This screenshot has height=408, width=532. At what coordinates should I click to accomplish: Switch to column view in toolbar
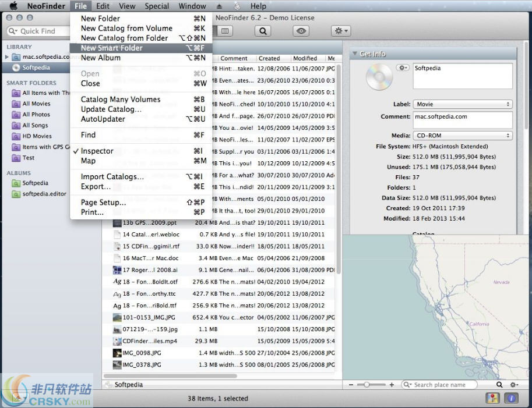pyautogui.click(x=225, y=31)
